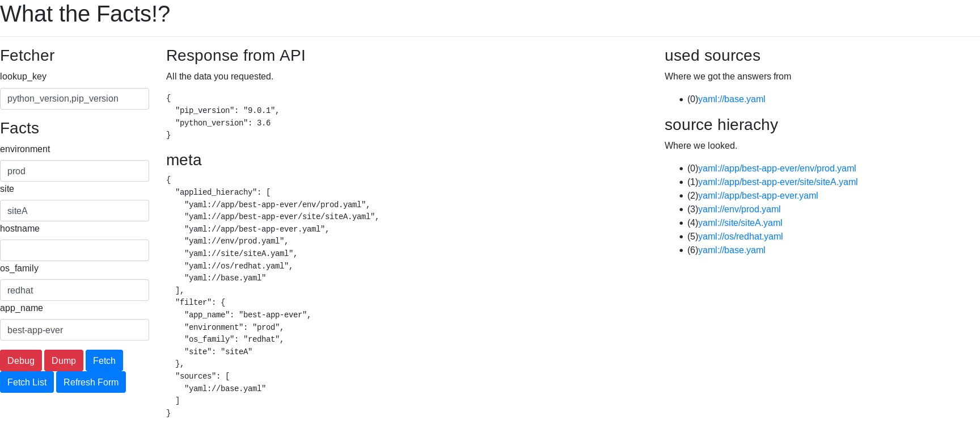
Task: Click the "source hierachy" heading
Action: [x=721, y=125]
